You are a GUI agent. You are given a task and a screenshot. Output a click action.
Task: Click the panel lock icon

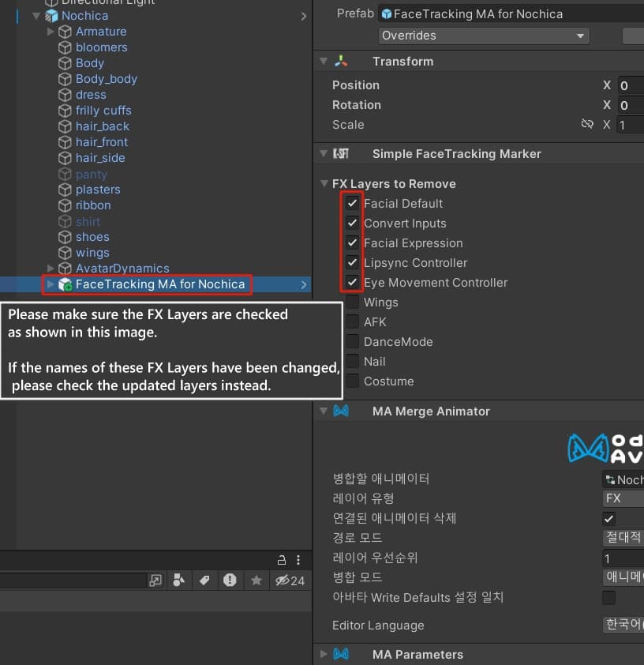coord(282,560)
